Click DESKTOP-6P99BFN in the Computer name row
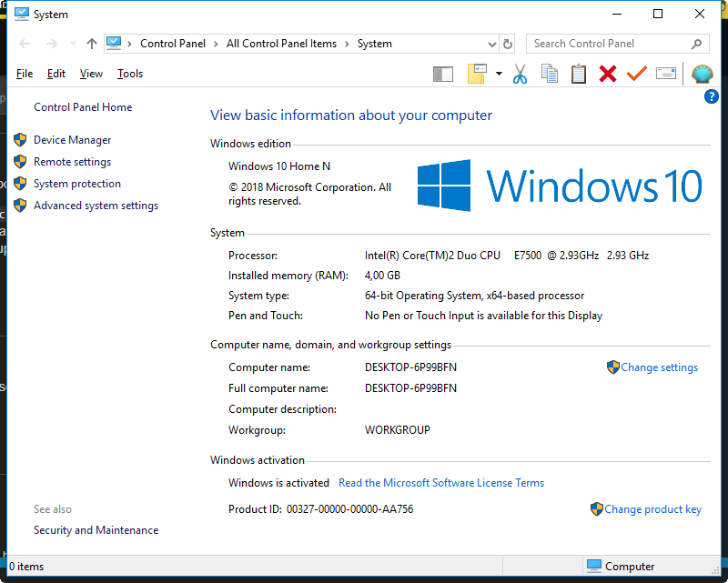This screenshot has height=583, width=728. (410, 367)
